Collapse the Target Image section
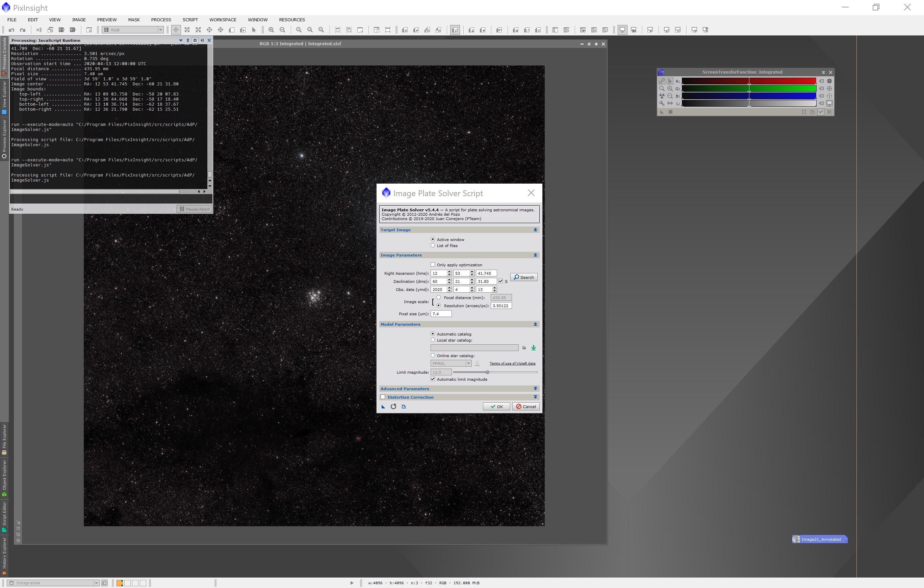The height and width of the screenshot is (588, 924). pos(535,230)
